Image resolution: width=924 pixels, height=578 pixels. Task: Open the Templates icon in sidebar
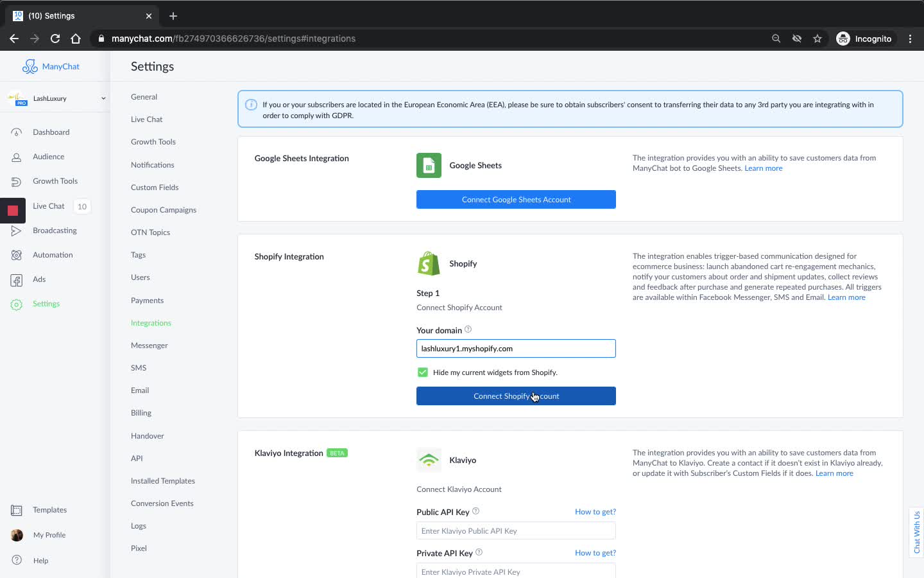point(17,511)
